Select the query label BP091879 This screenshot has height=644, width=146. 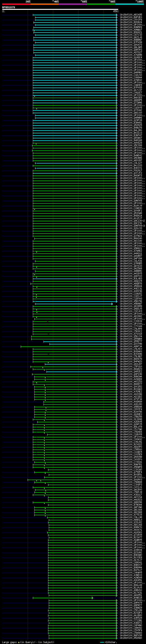click(x=8, y=8)
